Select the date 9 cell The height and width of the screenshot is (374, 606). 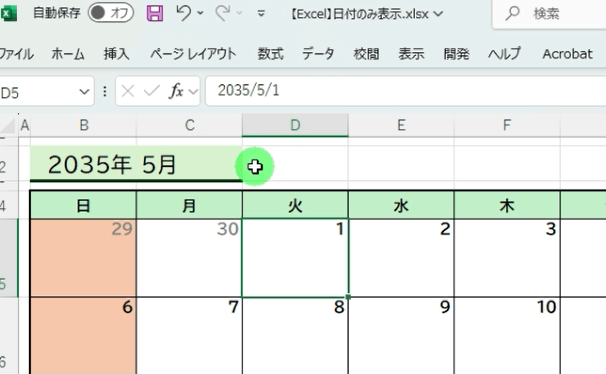401,336
